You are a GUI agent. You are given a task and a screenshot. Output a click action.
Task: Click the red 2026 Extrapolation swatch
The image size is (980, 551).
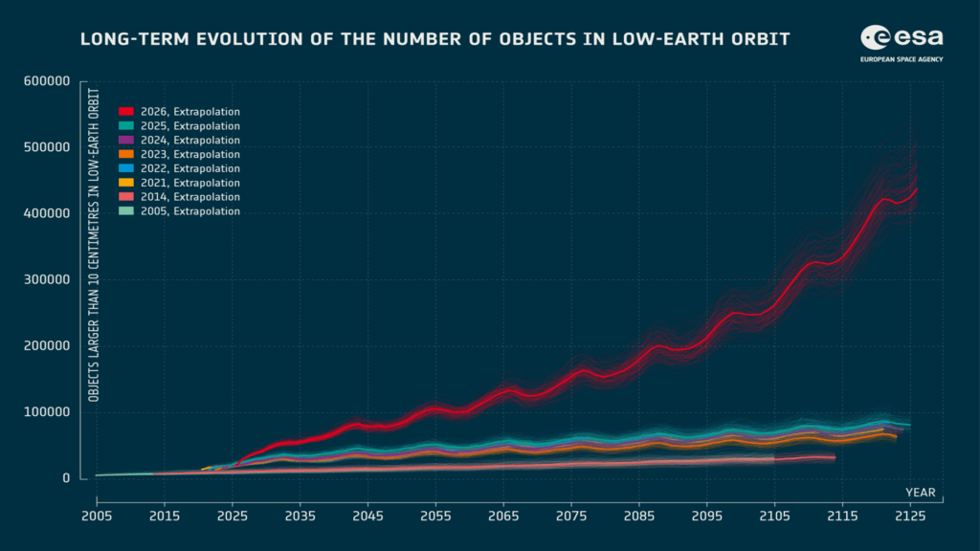click(126, 112)
